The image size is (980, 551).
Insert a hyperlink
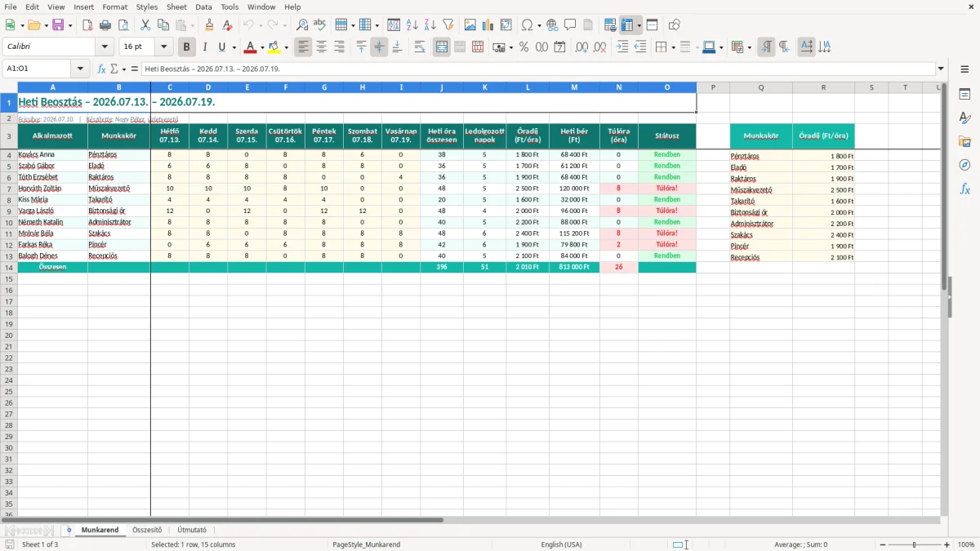(x=553, y=25)
